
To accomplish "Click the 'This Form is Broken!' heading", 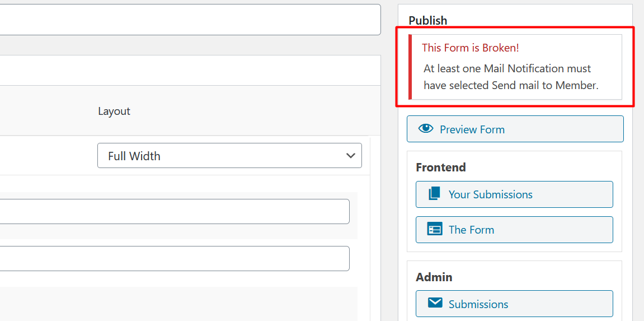I will tap(470, 48).
